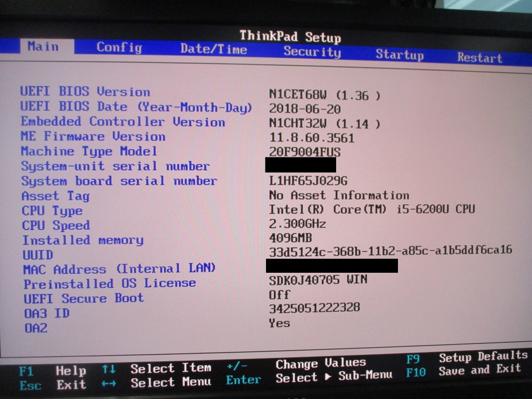Screen dimensions: 532x399
Task: Click the F1 key hint
Action: pos(27,371)
